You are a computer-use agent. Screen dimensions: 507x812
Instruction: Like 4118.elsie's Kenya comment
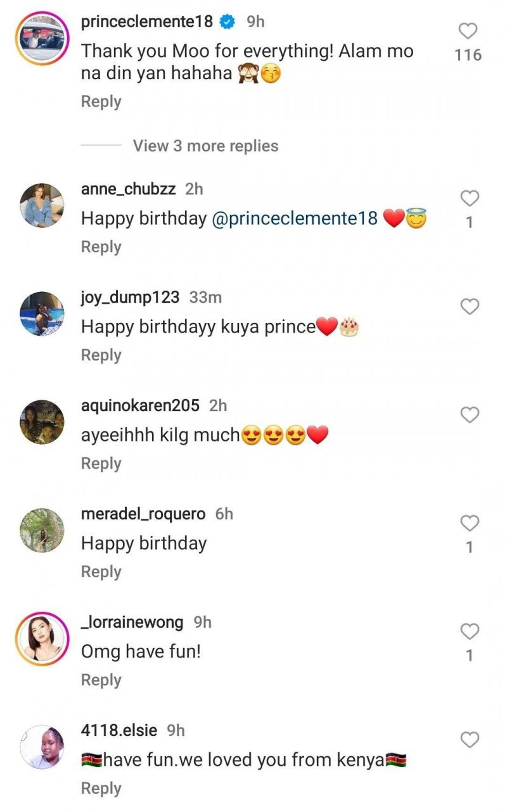[469, 740]
